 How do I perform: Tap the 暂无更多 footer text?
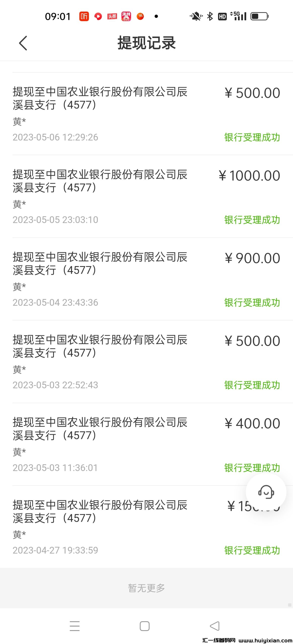click(x=146, y=588)
